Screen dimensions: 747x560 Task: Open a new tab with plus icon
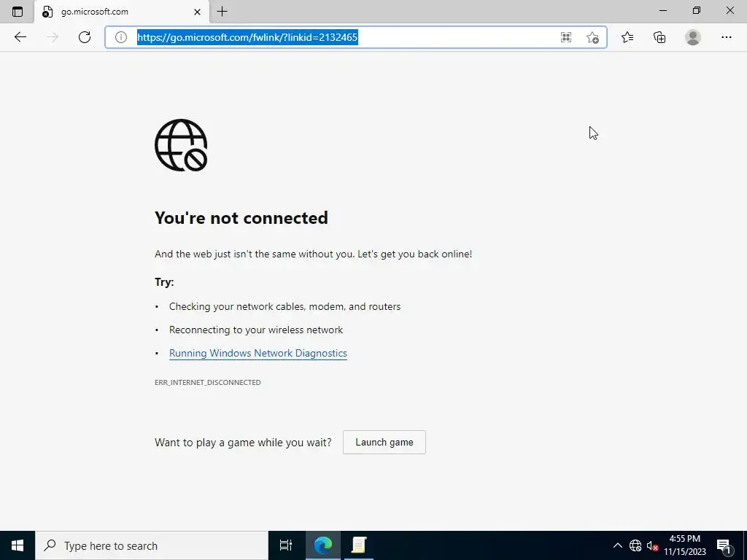pos(222,12)
